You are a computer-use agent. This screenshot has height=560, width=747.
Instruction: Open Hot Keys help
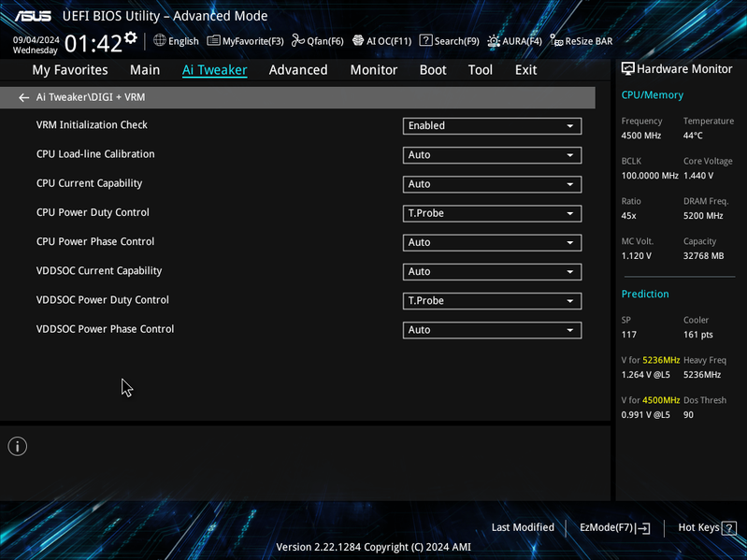point(707,527)
